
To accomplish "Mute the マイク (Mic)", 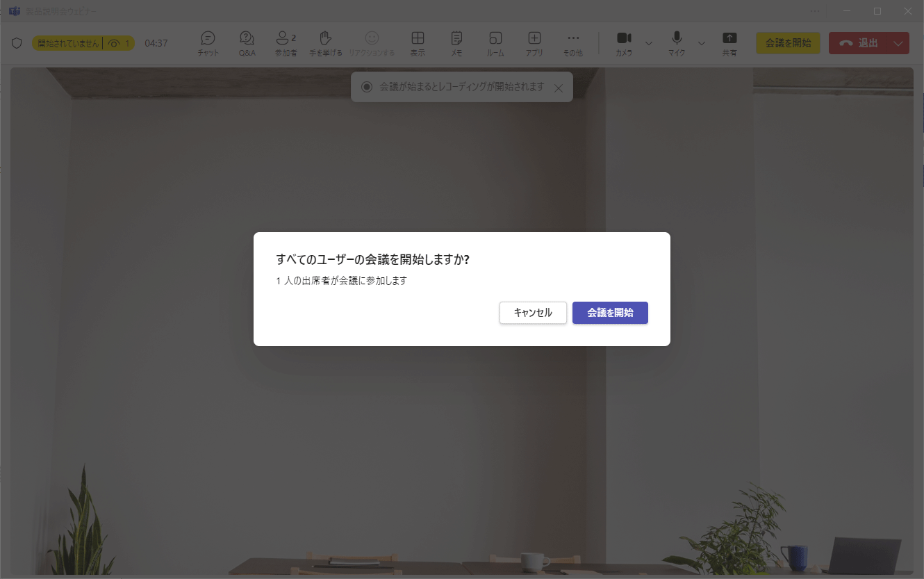I will pyautogui.click(x=675, y=42).
